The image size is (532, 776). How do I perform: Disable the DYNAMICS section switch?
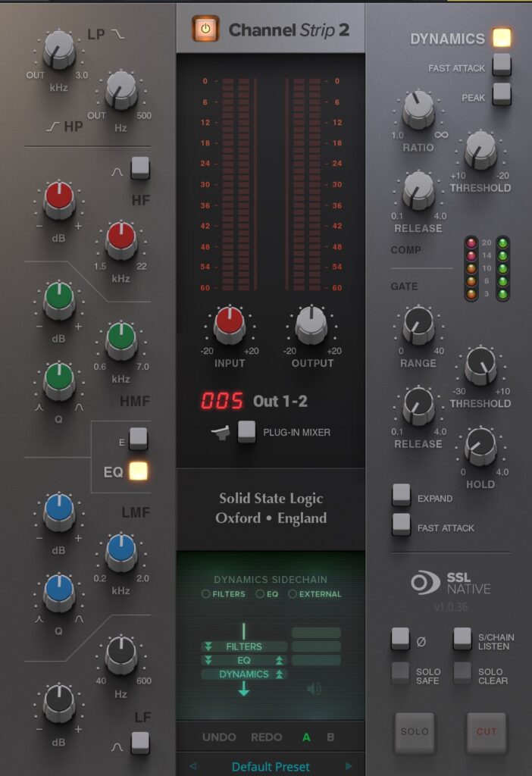pos(501,38)
